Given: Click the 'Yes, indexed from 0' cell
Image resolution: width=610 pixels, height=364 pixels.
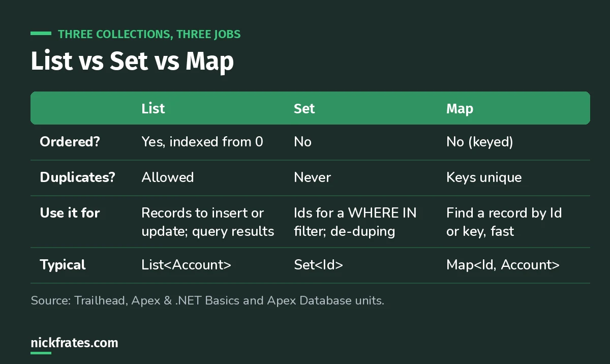Looking at the screenshot, I should (202, 142).
